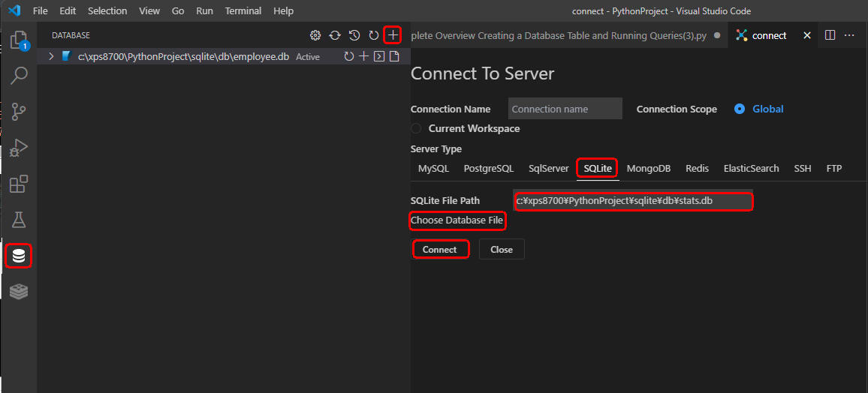Select Redis server type
868x393 pixels.
point(697,169)
